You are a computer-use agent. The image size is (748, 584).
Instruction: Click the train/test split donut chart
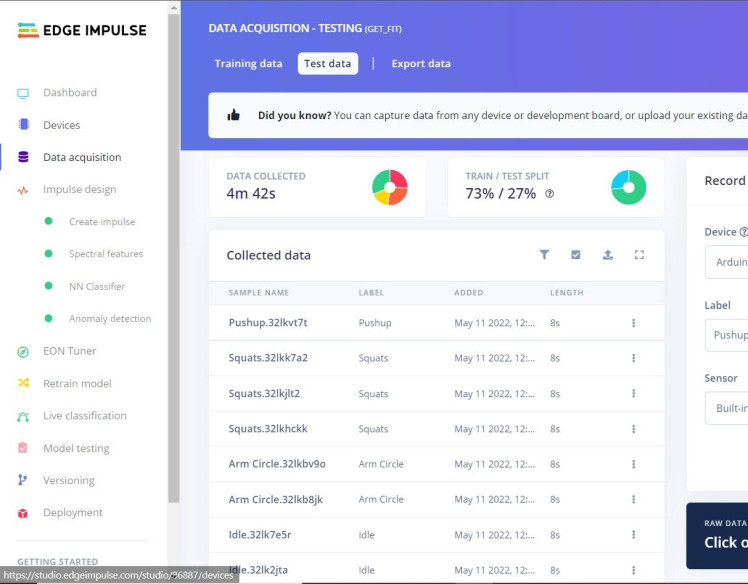pyautogui.click(x=628, y=187)
